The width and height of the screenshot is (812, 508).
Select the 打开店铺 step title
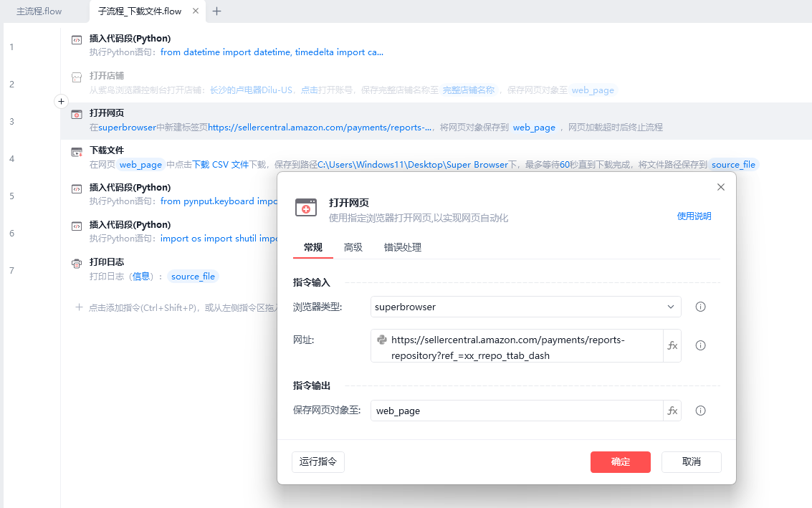107,76
